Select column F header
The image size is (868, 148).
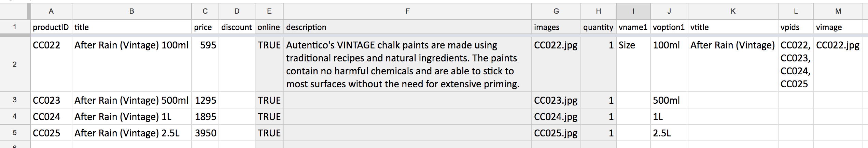(407, 11)
